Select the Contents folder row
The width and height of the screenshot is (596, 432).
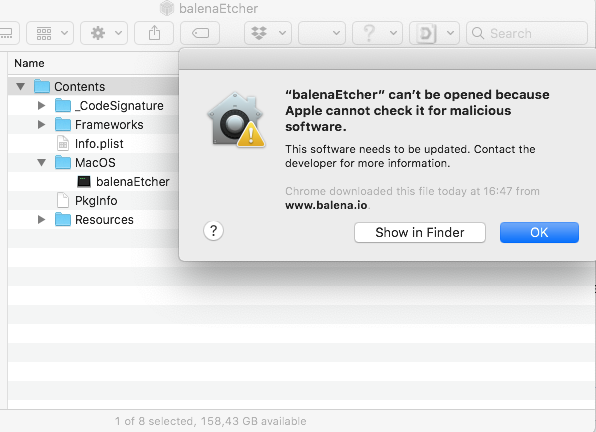(93, 86)
